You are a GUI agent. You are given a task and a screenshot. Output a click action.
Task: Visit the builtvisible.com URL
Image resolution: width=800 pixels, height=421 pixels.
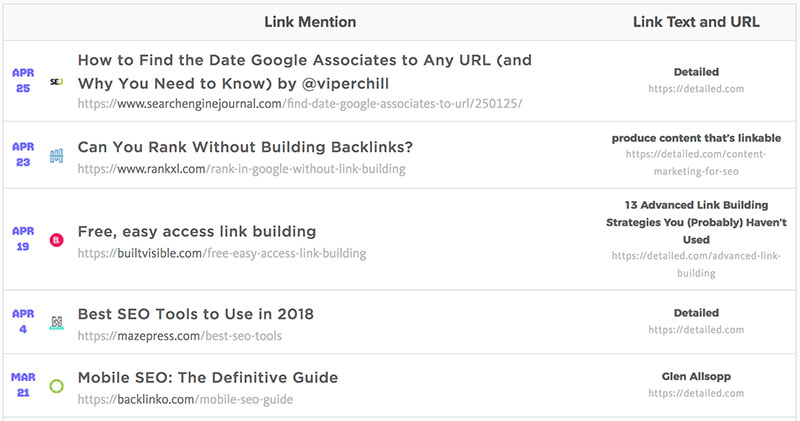coord(221,253)
